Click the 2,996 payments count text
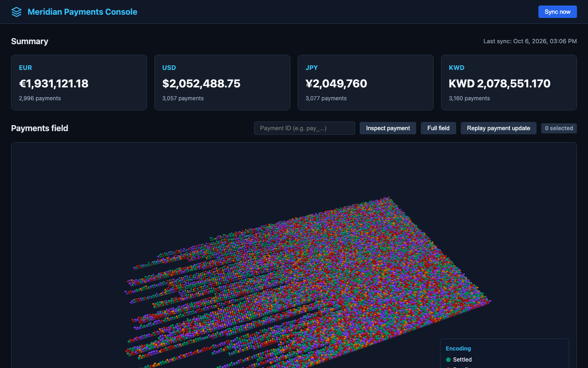 pyautogui.click(x=40, y=98)
